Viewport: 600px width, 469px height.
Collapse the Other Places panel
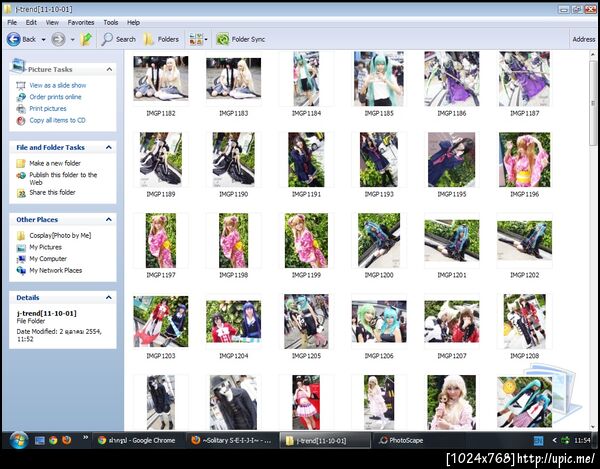point(109,219)
